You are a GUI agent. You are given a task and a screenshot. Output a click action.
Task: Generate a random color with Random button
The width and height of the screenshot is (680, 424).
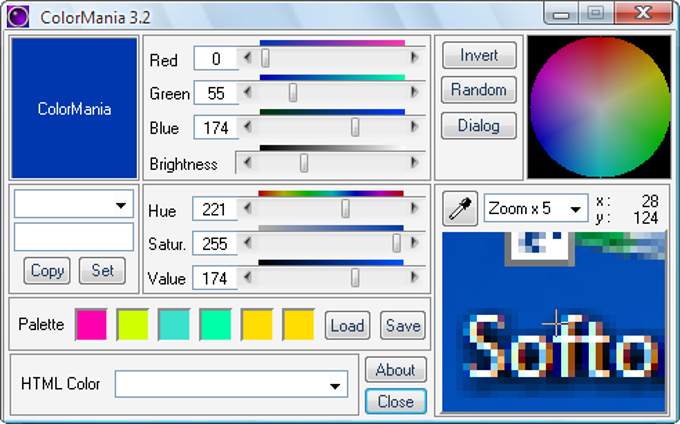(x=479, y=90)
